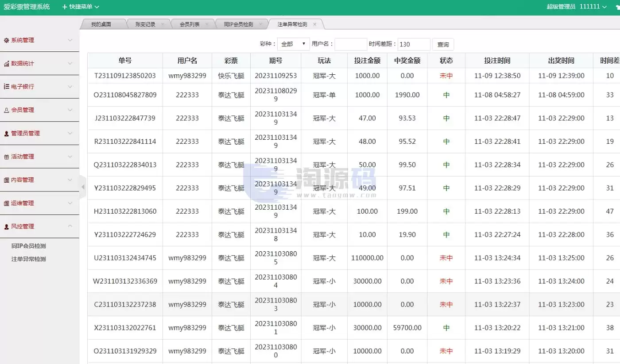
Task: Click the person icon beside 管理员管理
Action: [6, 133]
